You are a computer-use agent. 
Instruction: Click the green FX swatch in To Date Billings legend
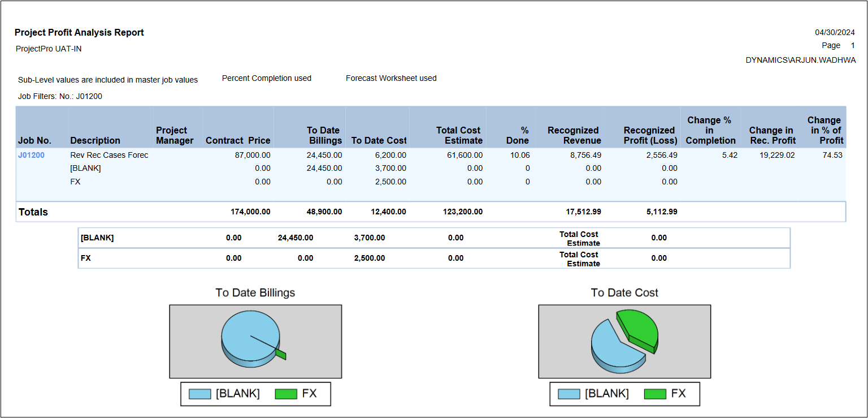(286, 394)
